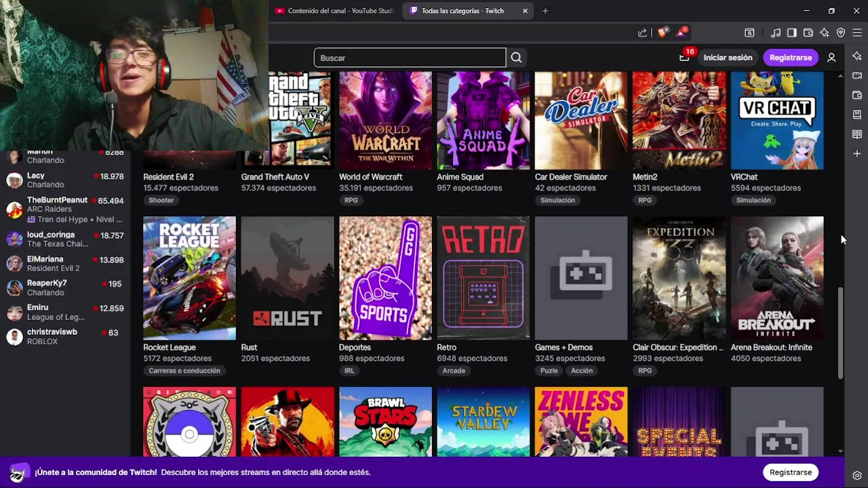Open Bookmarks icon in right sidebar
Viewport: 868px width, 488px height.
pos(857,115)
